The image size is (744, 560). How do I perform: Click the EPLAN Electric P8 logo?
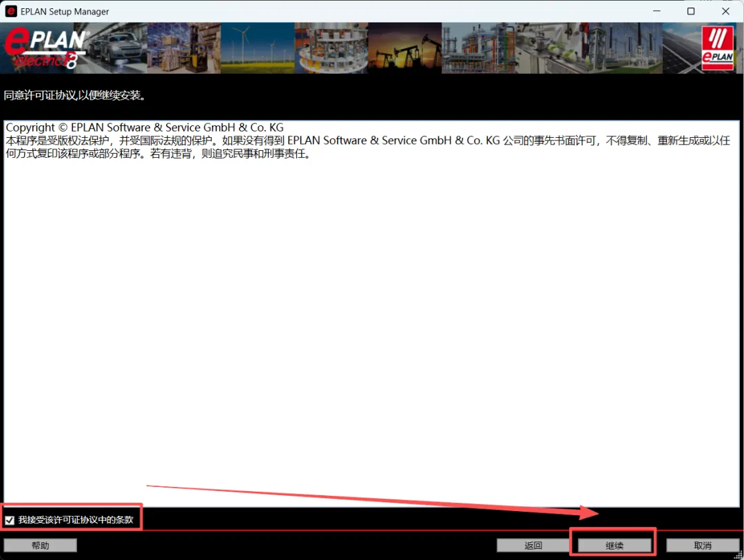coord(46,48)
